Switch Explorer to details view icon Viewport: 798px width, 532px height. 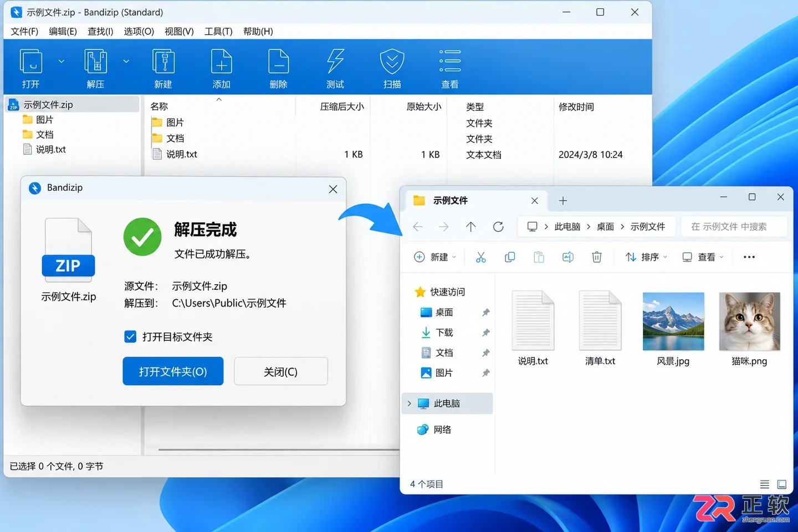[765, 484]
